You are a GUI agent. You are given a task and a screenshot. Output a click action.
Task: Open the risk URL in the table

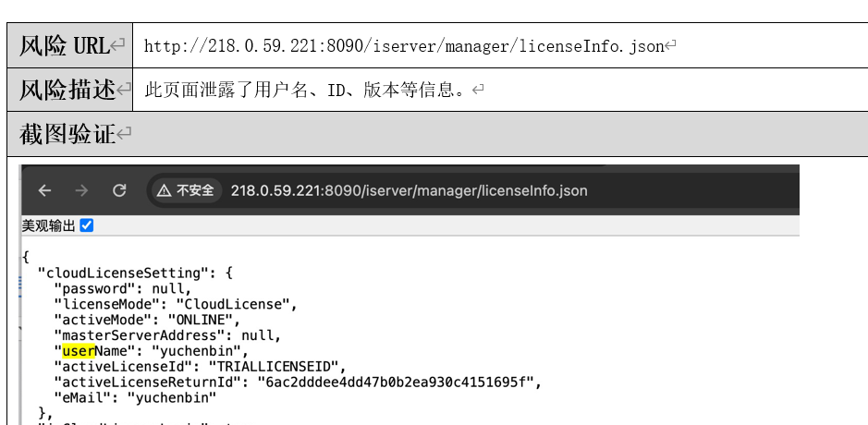(404, 46)
